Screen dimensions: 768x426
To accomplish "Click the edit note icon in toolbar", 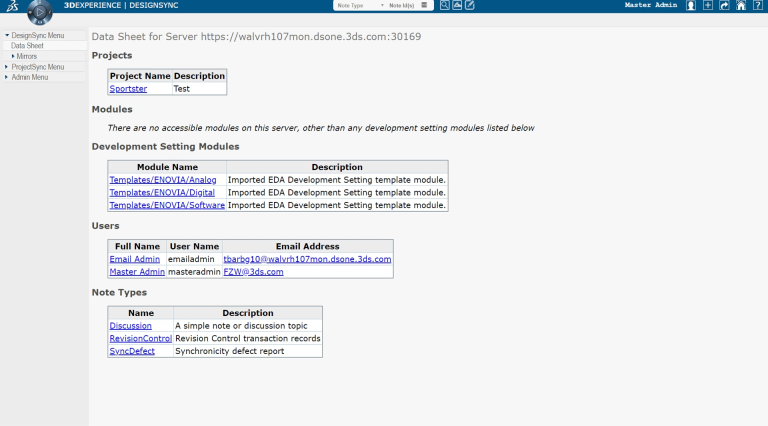I will coord(470,5).
